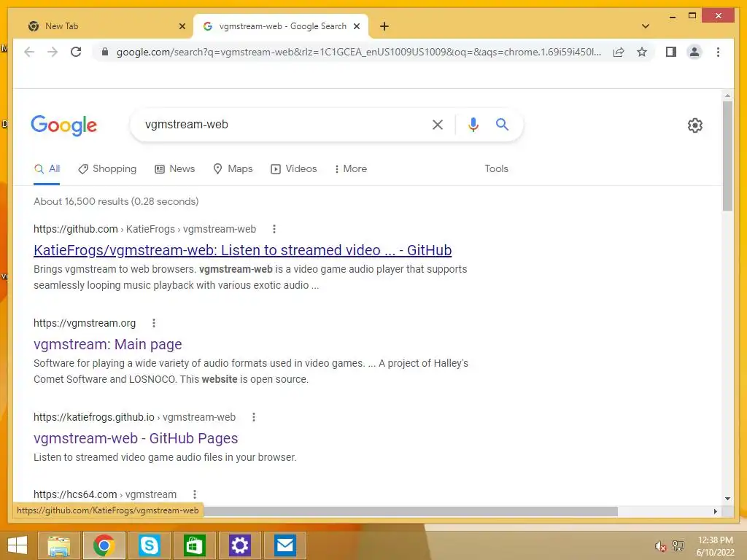
Task: Switch to Videos results
Action: click(293, 169)
